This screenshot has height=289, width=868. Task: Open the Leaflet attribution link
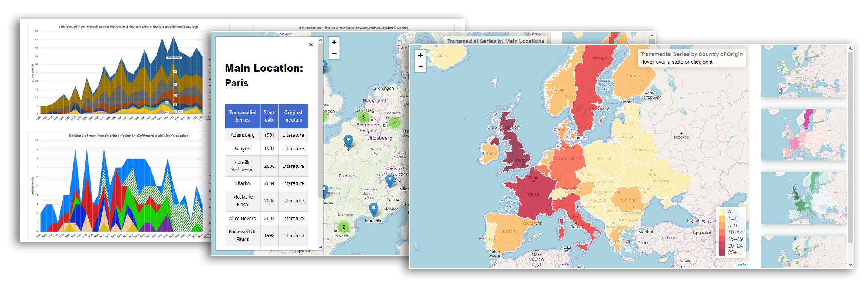(x=741, y=265)
